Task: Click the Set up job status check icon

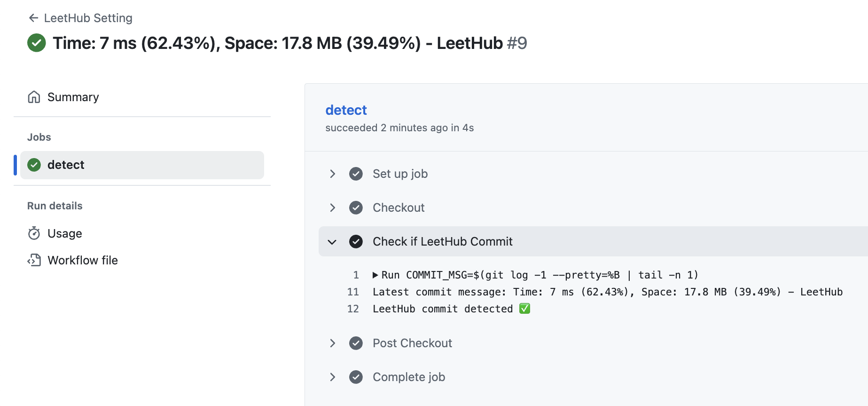Action: [356, 174]
